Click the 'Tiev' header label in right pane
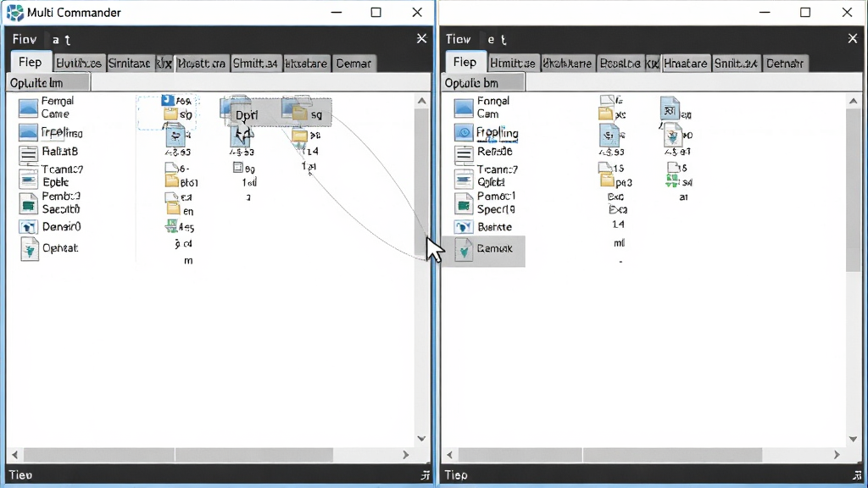The height and width of the screenshot is (488, 868). click(x=459, y=39)
